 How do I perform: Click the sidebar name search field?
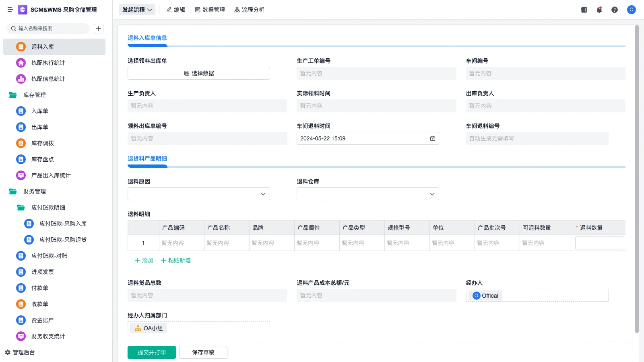[48, 29]
